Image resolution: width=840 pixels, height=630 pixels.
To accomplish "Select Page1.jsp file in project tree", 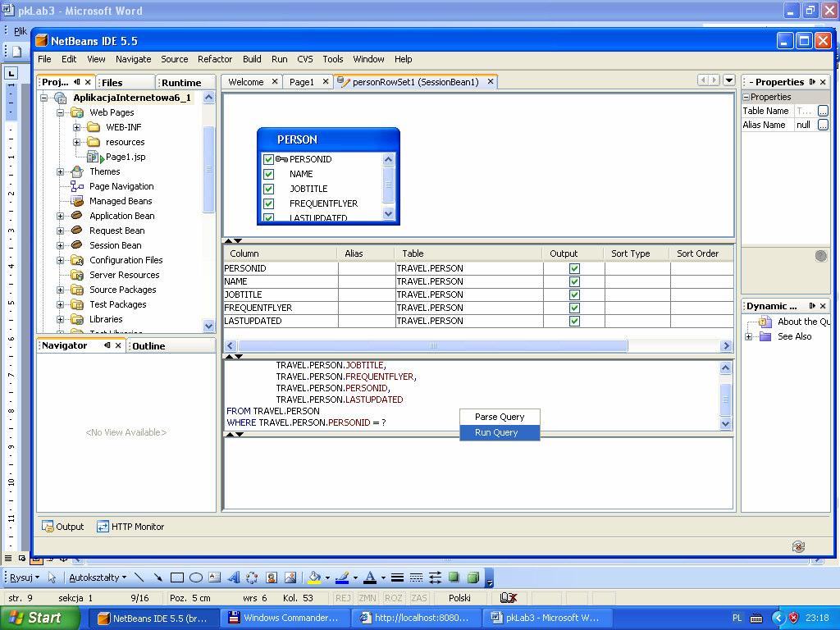I will tap(126, 157).
